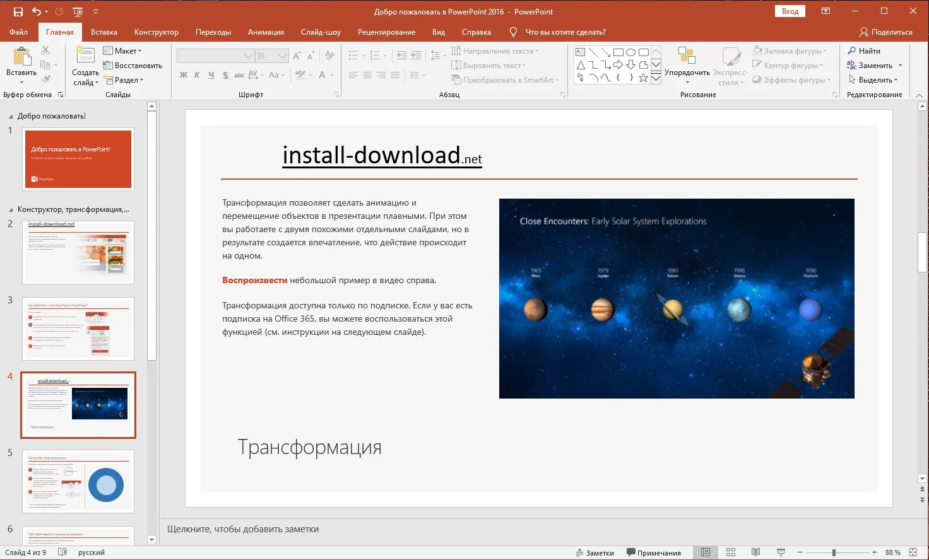The height and width of the screenshot is (560, 929).
Task: Switch to Normal view in status bar
Action: [706, 552]
